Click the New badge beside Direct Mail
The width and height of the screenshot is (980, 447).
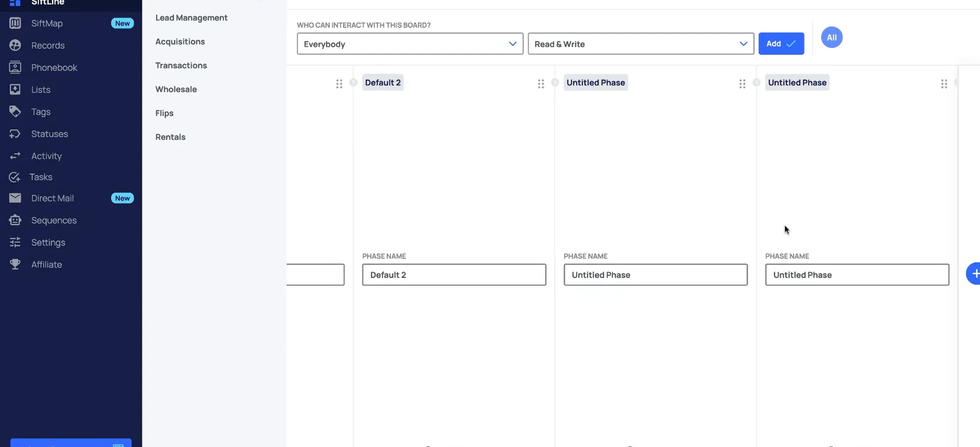pos(122,198)
